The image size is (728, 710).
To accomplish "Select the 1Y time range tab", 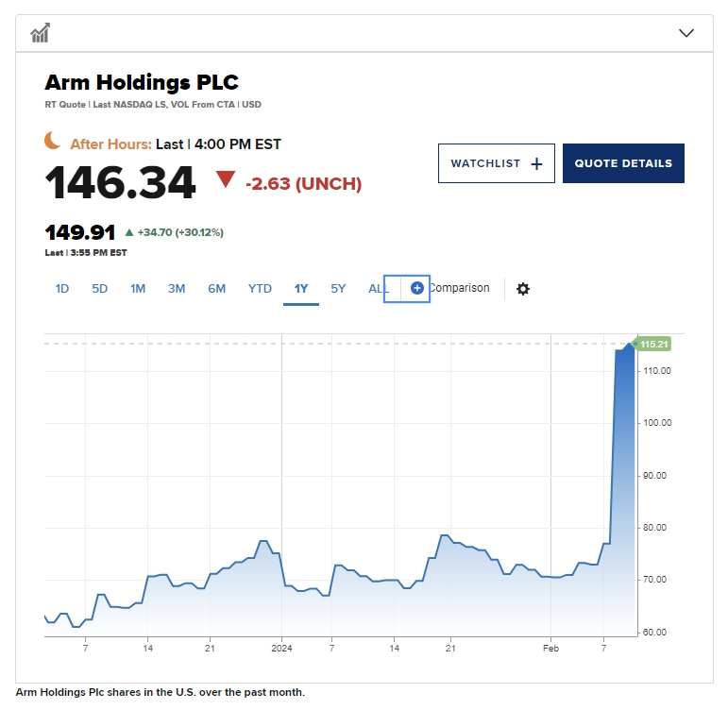I will tap(301, 289).
